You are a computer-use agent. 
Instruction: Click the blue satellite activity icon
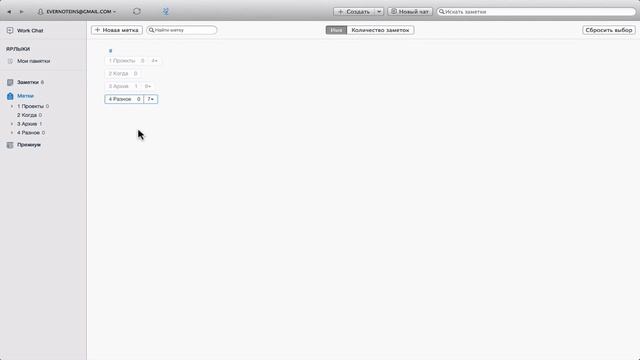point(165,11)
